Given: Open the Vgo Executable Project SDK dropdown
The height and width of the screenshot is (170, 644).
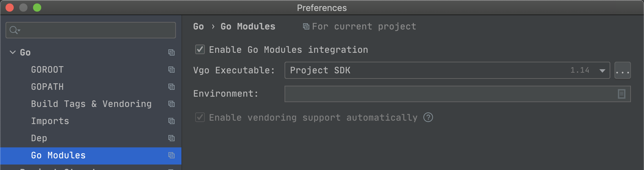Looking at the screenshot, I should [x=447, y=70].
